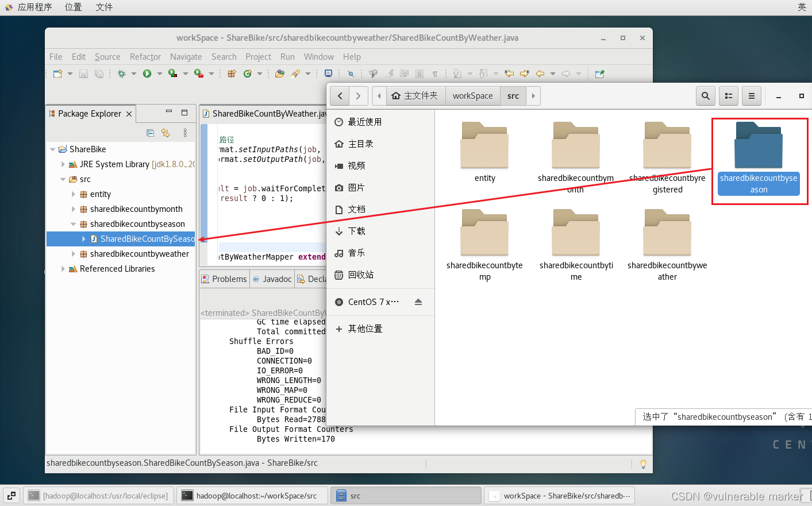Click Collapse All icon in Package Explorer
The image size is (812, 506).
tap(150, 133)
